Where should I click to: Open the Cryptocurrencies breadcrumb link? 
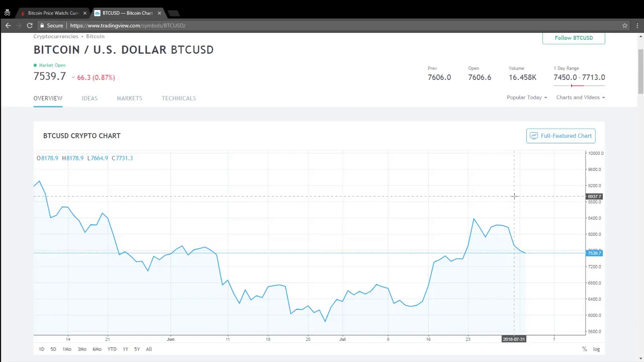click(56, 36)
